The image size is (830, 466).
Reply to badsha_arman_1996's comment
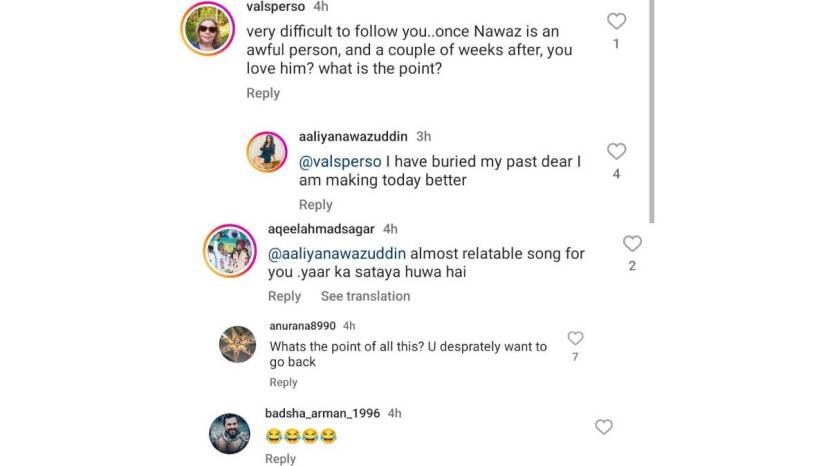pyautogui.click(x=280, y=459)
